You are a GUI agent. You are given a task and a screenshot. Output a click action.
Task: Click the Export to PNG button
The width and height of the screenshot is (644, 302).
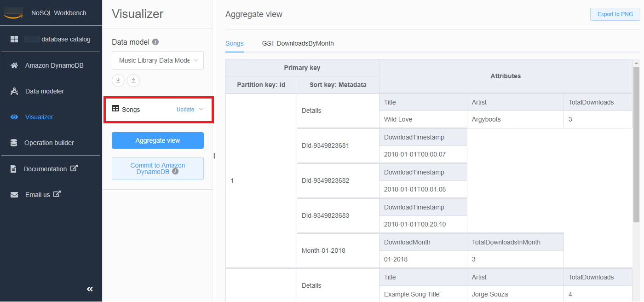point(615,14)
